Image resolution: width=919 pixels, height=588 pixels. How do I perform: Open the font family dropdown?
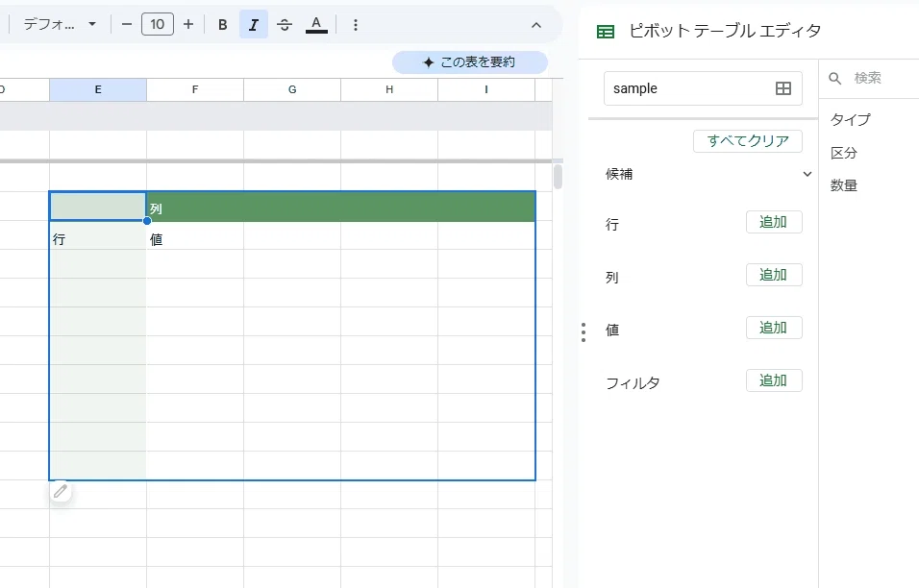pos(60,25)
